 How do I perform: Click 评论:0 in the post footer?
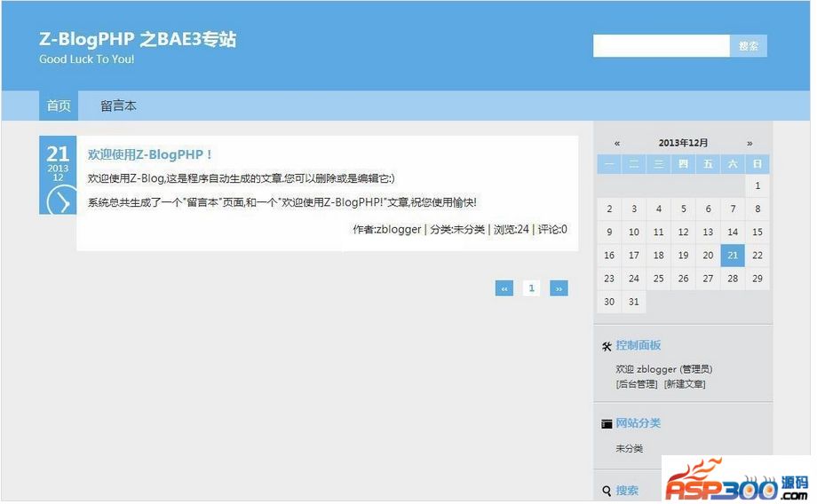click(552, 230)
